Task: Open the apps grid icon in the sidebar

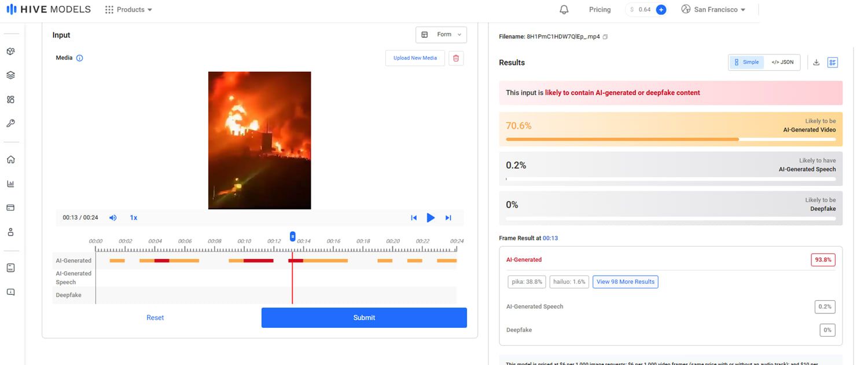Action: click(x=10, y=99)
